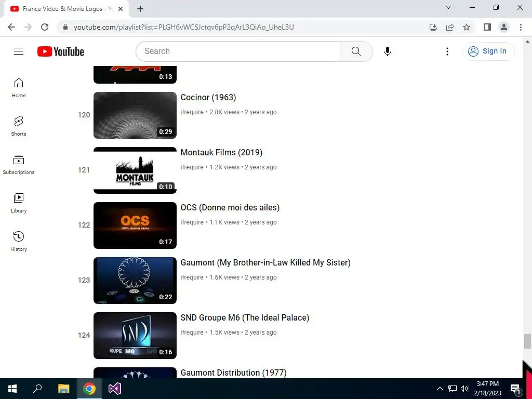Open Gaumont Distribution (1977) title
This screenshot has width=532, height=399.
[x=233, y=373]
